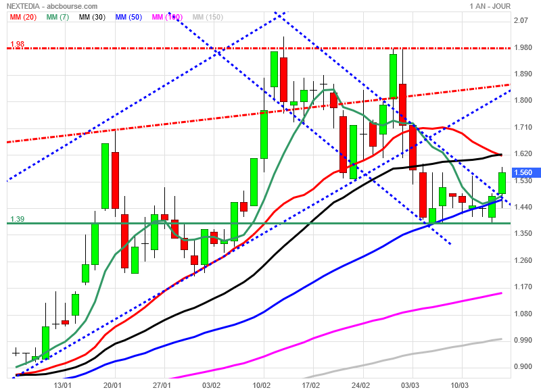Click the 1.170 price axis value
This screenshot has height=392, width=541.
[x=523, y=287]
